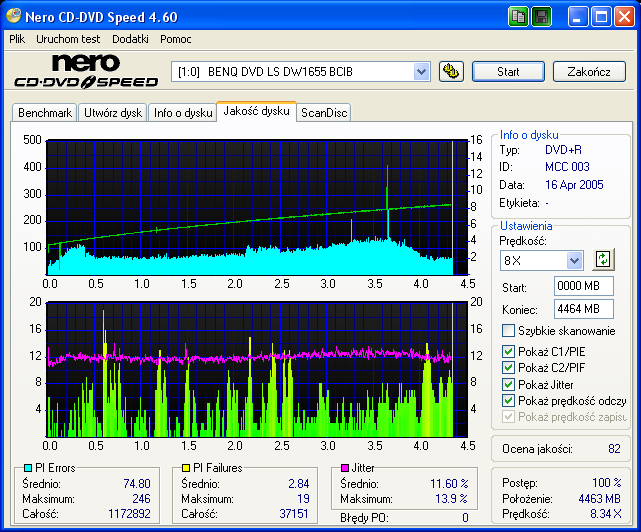This screenshot has height=532, width=641.
Task: Open the Uruchom test menu
Action: click(68, 39)
